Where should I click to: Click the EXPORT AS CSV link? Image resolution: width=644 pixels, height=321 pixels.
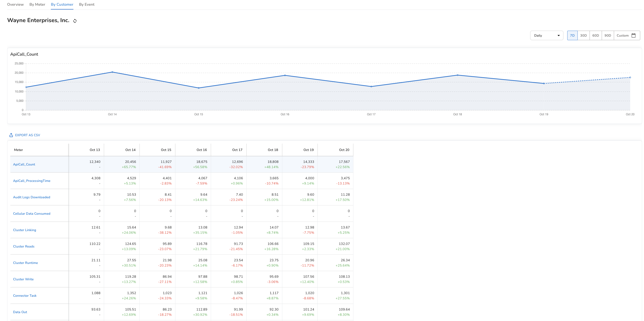[28, 135]
